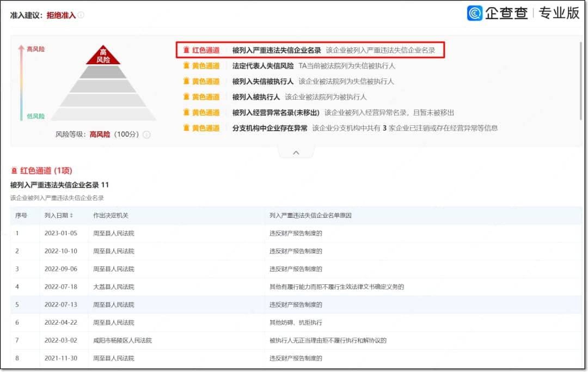Click date 2022-03-02 in row 7
588x372 pixels.
61,340
